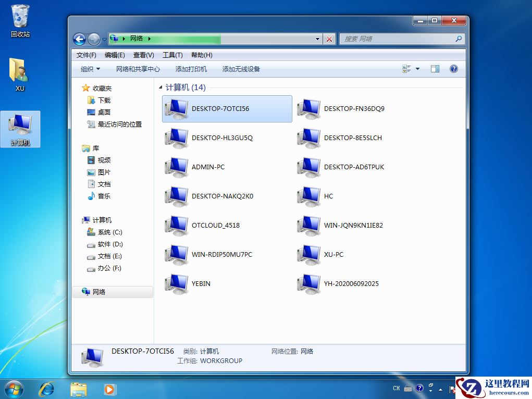Click 添加打印机 button
Screen dimensions: 532x399
(191, 69)
